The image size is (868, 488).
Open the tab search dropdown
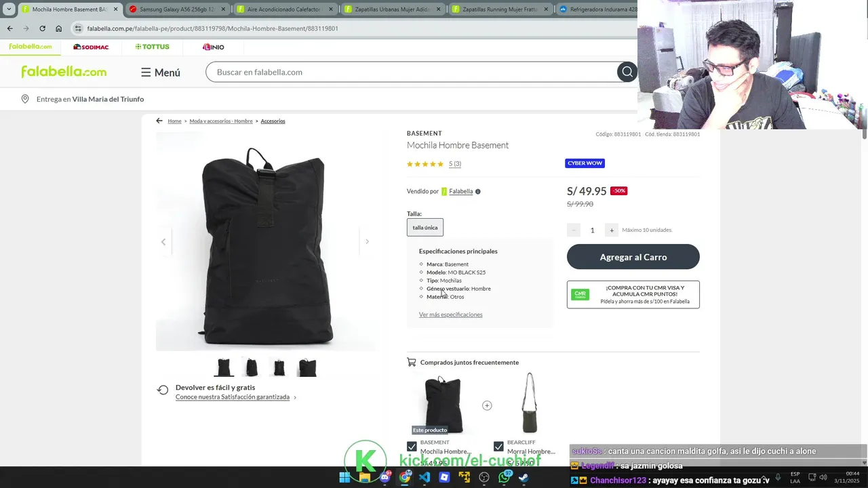(9, 9)
